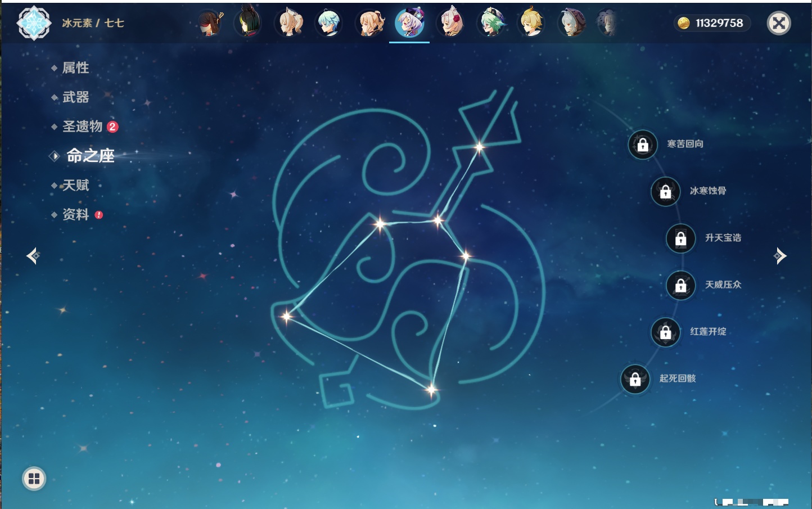The width and height of the screenshot is (812, 509).
Task: Select Razor's hooded grey-haired avatar
Action: point(571,23)
